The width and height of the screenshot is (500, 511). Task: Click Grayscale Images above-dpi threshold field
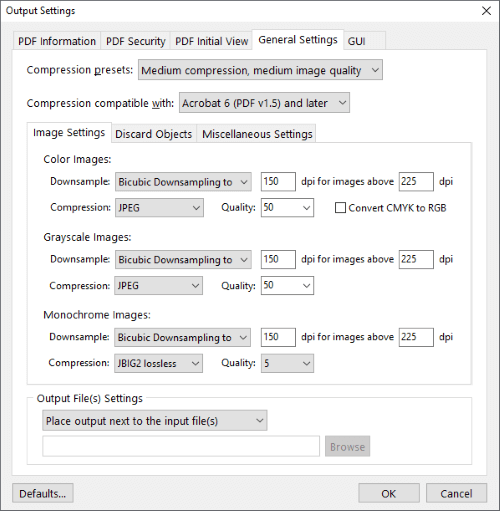(416, 259)
